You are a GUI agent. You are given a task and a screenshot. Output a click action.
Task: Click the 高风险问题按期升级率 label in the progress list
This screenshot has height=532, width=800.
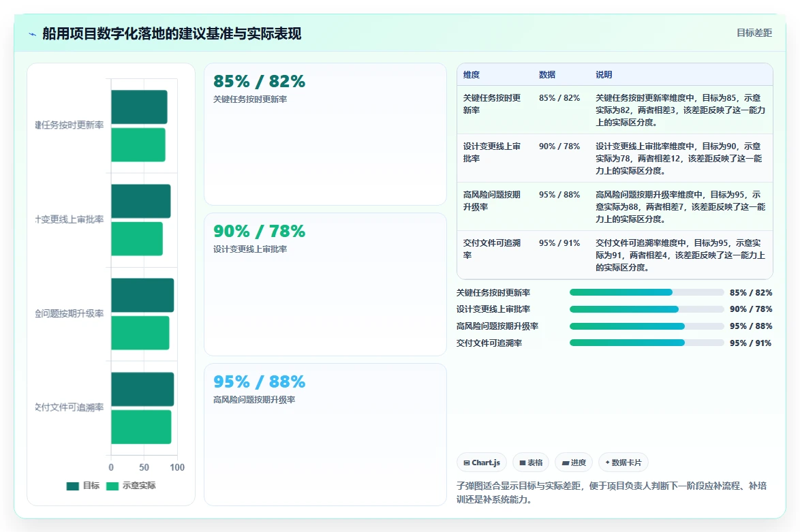(497, 326)
